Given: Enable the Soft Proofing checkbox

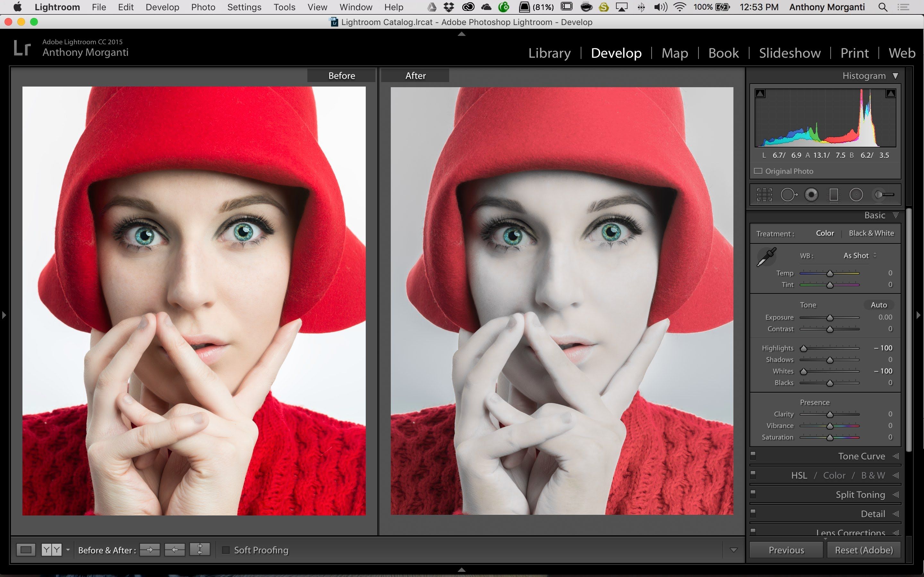Looking at the screenshot, I should [x=226, y=550].
